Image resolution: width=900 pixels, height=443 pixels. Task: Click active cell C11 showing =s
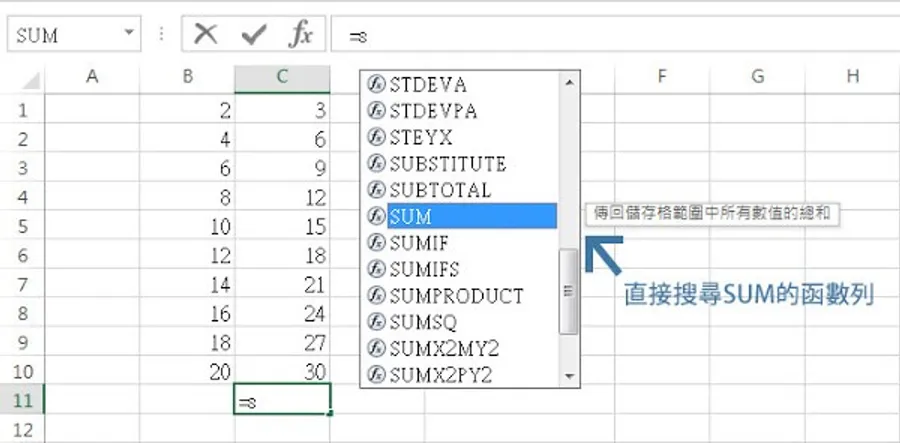click(282, 399)
